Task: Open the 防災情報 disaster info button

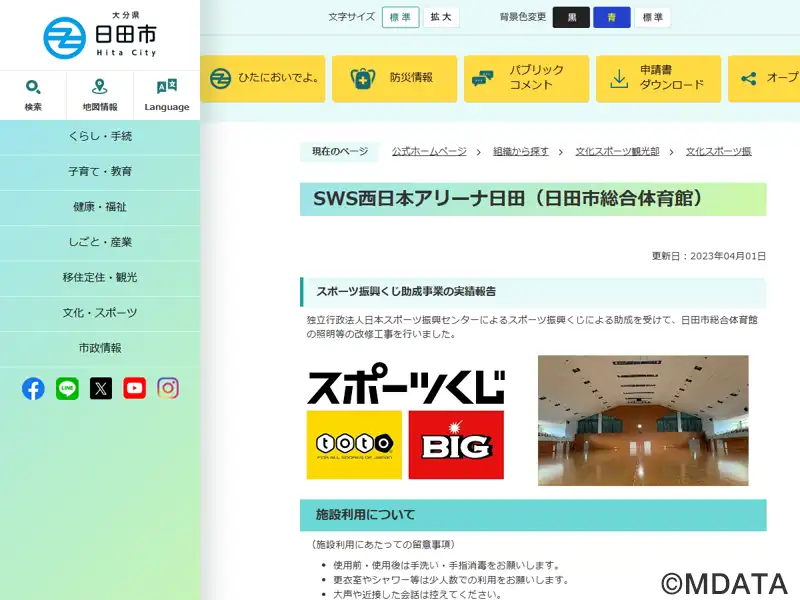Action: coord(394,79)
